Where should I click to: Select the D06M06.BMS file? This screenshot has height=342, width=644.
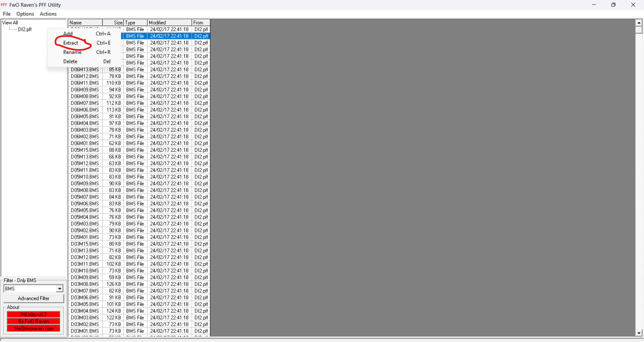click(85, 110)
